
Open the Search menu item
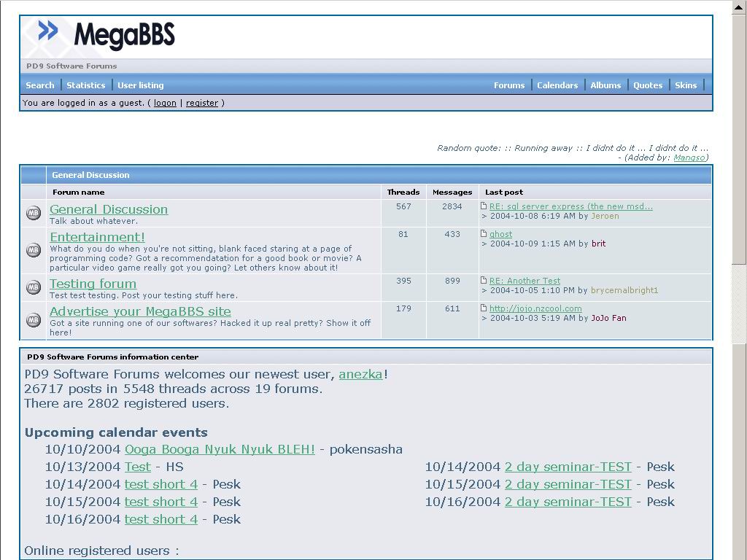[40, 85]
